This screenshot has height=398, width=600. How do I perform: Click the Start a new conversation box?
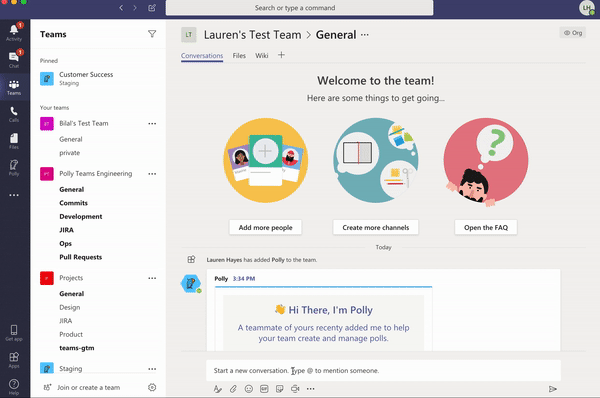[x=383, y=370]
